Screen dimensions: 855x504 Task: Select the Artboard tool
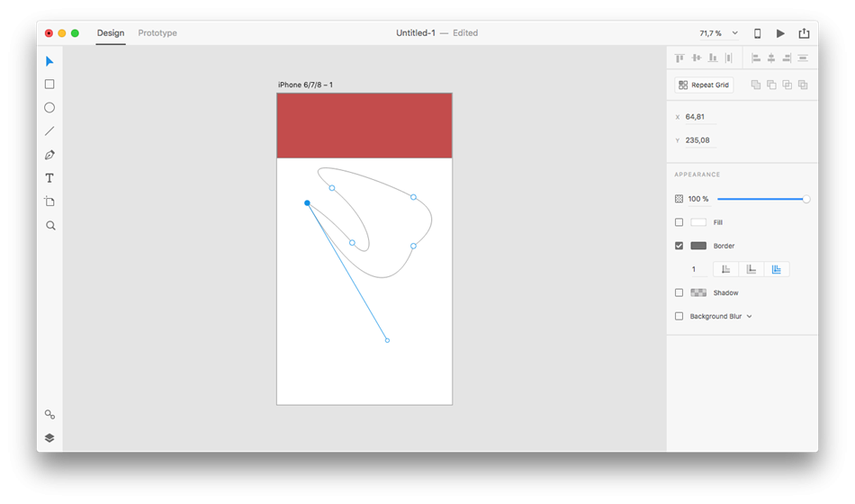(49, 202)
